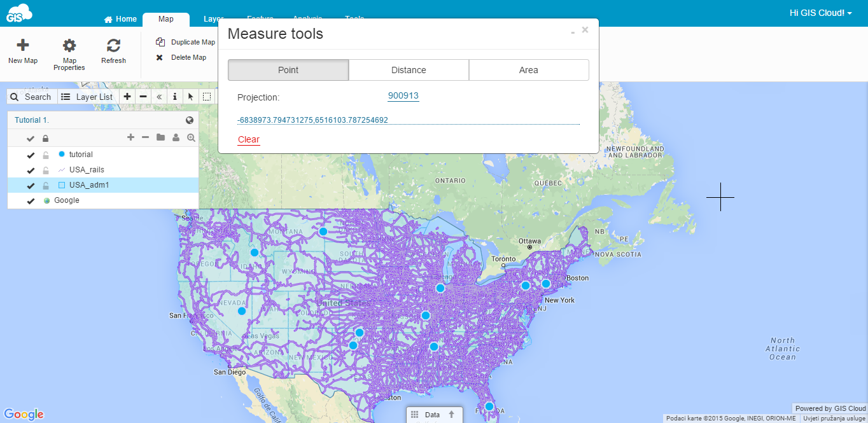Open the Data table grid icon

point(414,415)
